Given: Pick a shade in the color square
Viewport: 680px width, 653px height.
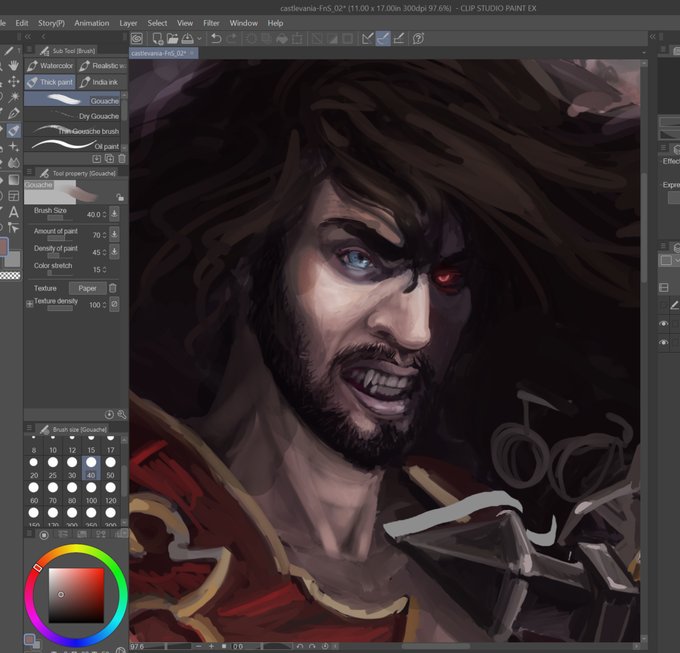Looking at the screenshot, I should click(x=76, y=595).
